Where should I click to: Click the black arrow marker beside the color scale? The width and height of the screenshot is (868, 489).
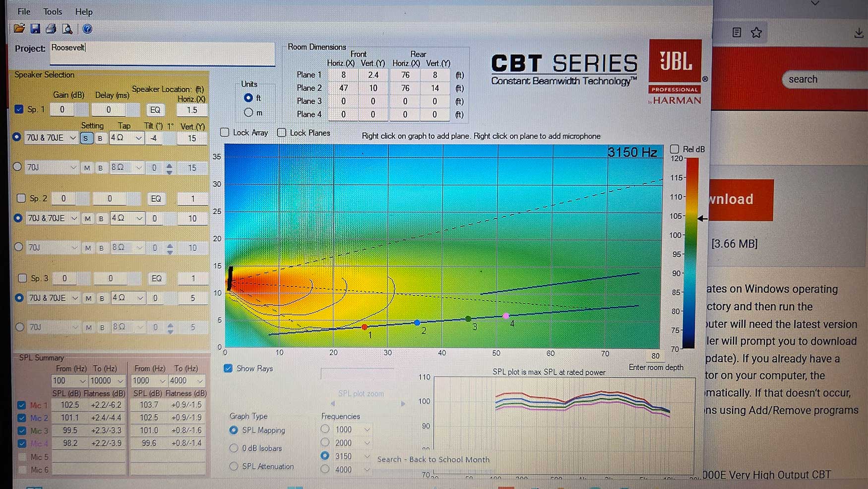coord(702,218)
